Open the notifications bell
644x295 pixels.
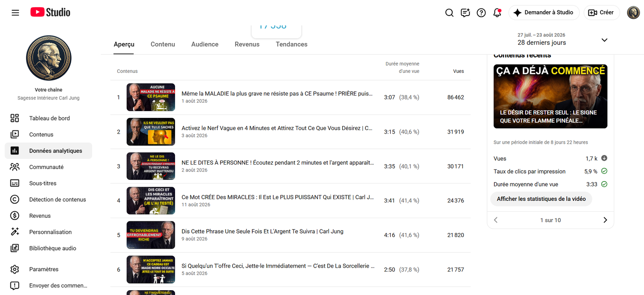click(497, 13)
